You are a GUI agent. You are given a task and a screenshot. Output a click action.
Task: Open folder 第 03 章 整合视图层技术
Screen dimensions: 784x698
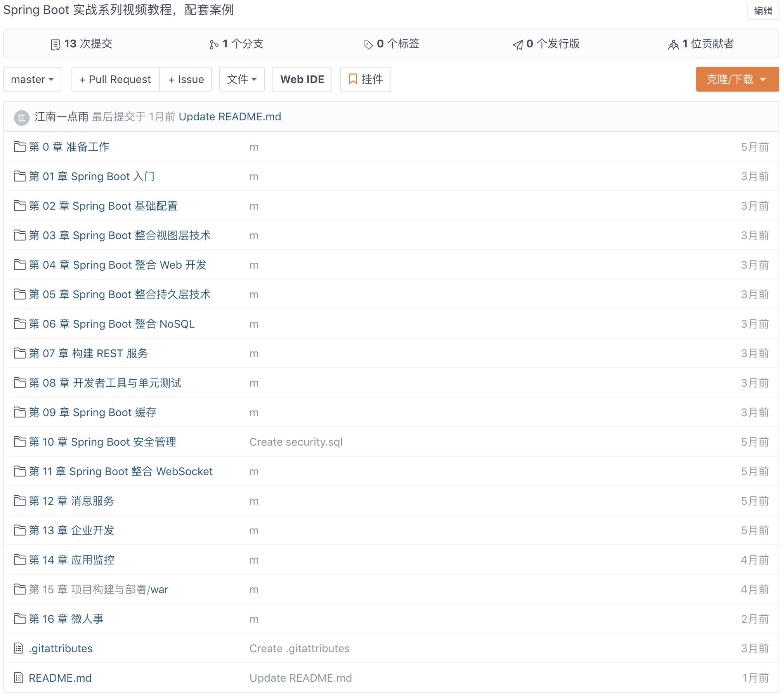(x=120, y=235)
